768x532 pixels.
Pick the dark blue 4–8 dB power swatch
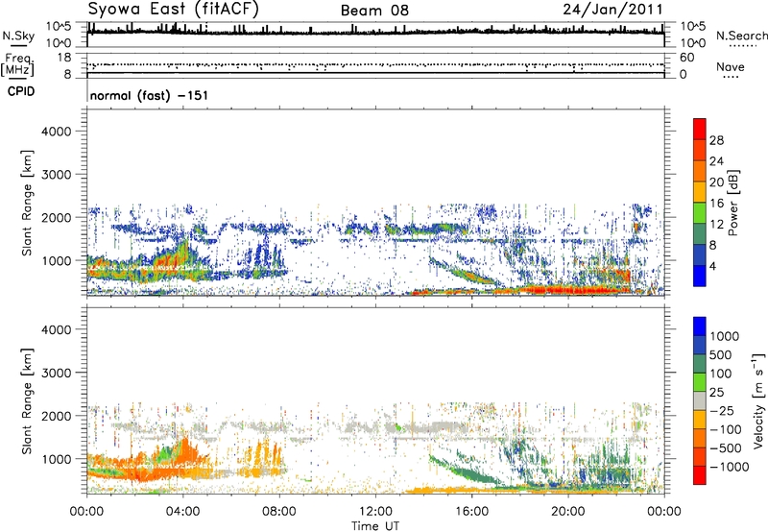(x=700, y=255)
